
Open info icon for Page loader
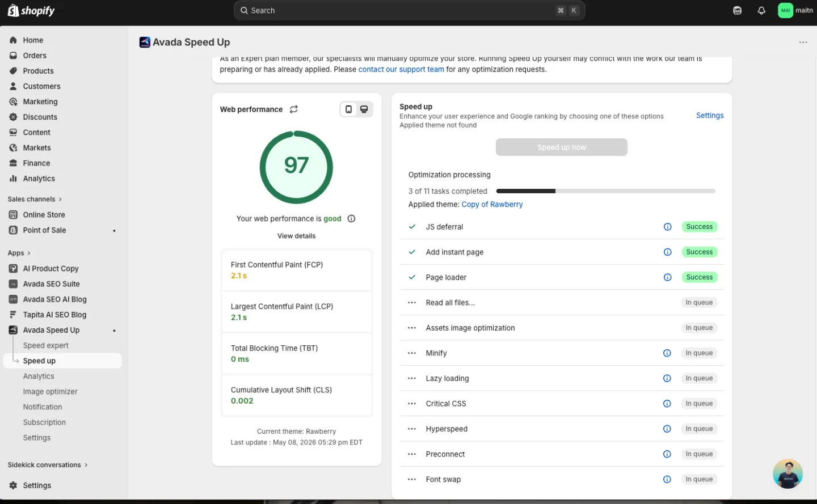[x=667, y=277]
